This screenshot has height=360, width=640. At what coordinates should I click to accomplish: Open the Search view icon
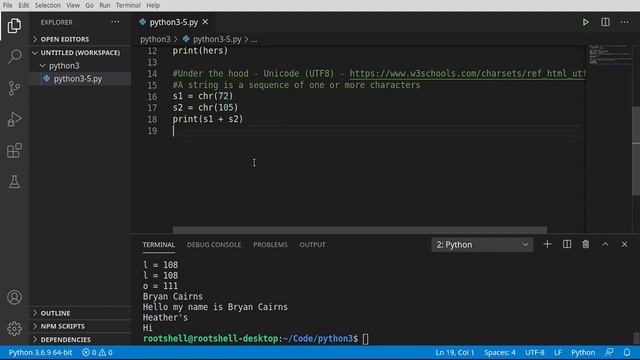pos(14,56)
